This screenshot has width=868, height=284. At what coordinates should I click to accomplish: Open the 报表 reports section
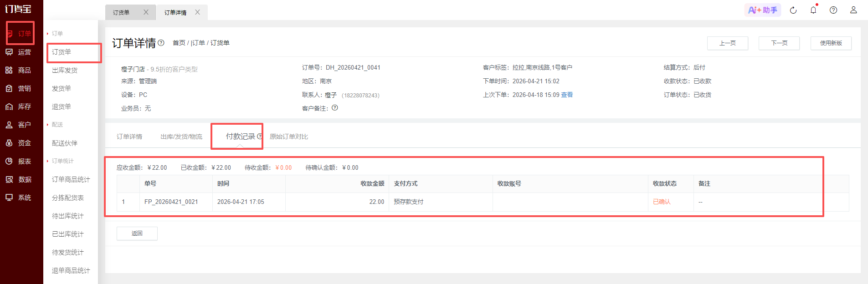coord(18,161)
